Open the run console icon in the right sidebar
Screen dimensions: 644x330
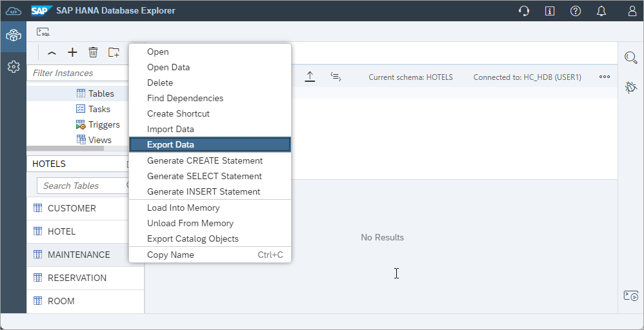pyautogui.click(x=631, y=296)
